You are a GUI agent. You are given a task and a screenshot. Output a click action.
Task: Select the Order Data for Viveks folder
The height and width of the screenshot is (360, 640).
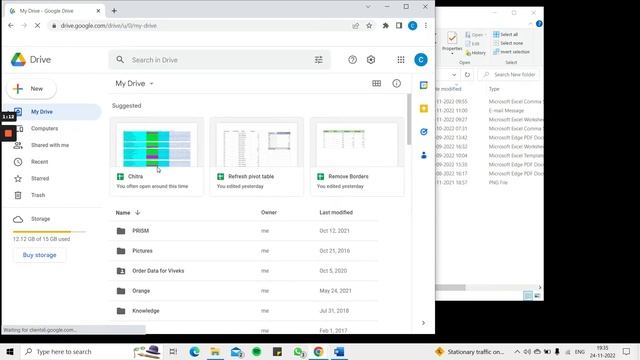[x=244, y=271]
